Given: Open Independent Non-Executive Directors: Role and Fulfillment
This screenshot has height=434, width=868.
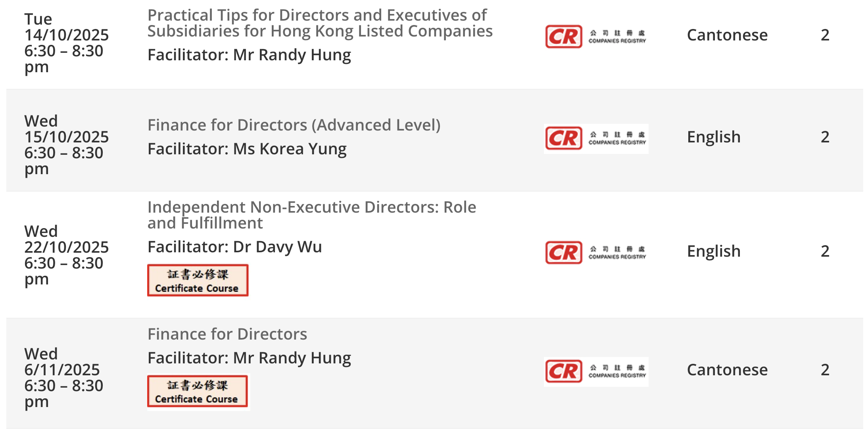Looking at the screenshot, I should (x=312, y=215).
